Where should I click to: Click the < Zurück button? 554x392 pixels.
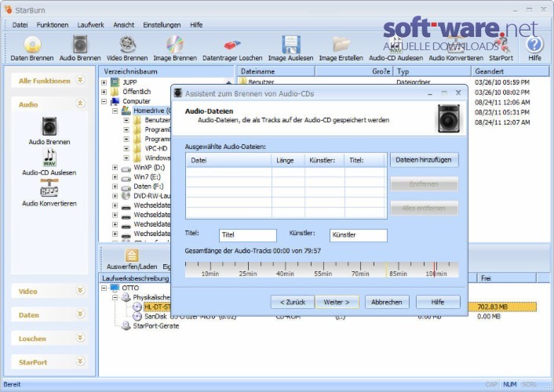(x=292, y=302)
